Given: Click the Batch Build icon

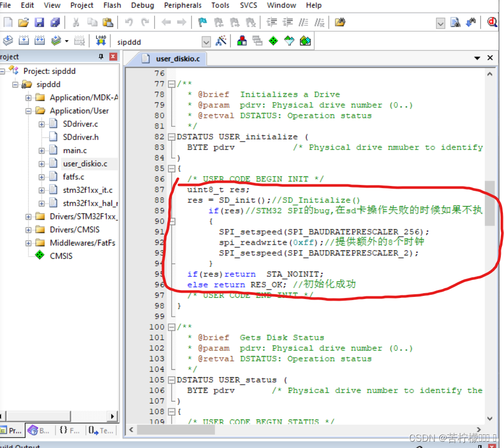Looking at the screenshot, I should pos(56,41).
